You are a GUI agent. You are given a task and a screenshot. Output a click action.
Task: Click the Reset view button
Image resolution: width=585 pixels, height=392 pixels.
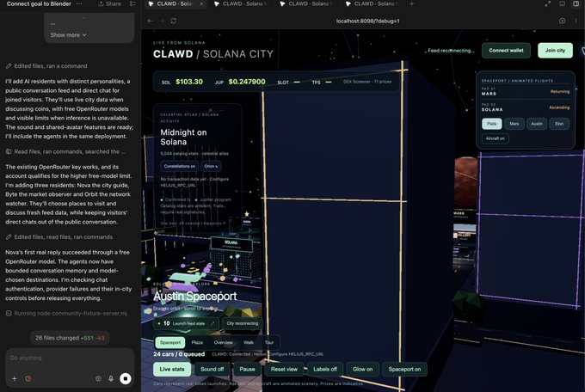284,370
